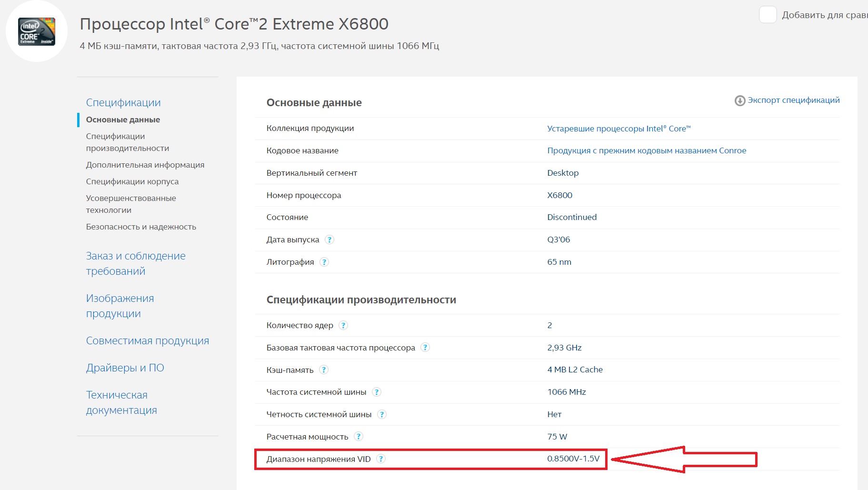Open Изображения продукции section
868x490 pixels.
(x=120, y=306)
